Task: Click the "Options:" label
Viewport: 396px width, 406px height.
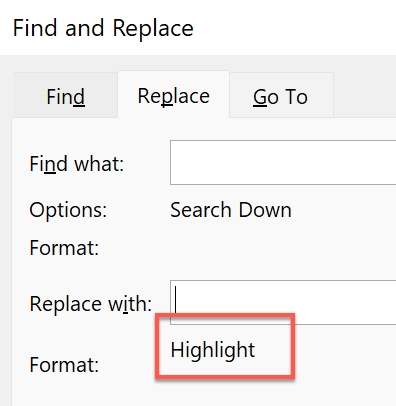Action: click(68, 210)
